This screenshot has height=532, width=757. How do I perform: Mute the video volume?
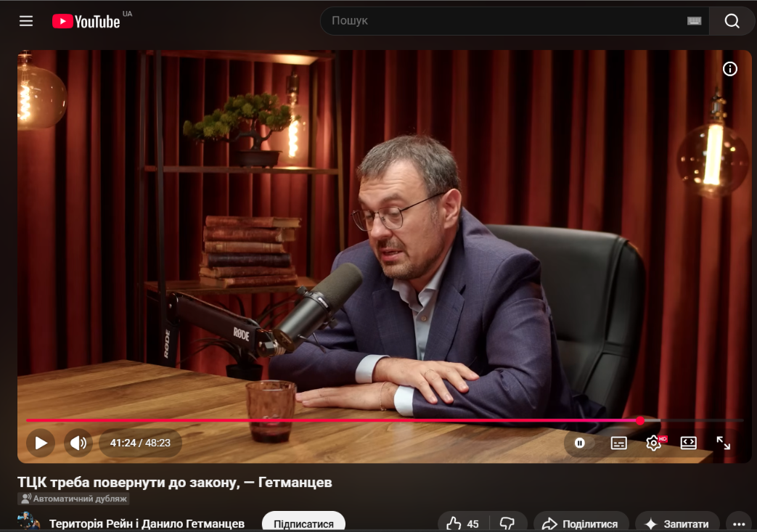coord(78,443)
